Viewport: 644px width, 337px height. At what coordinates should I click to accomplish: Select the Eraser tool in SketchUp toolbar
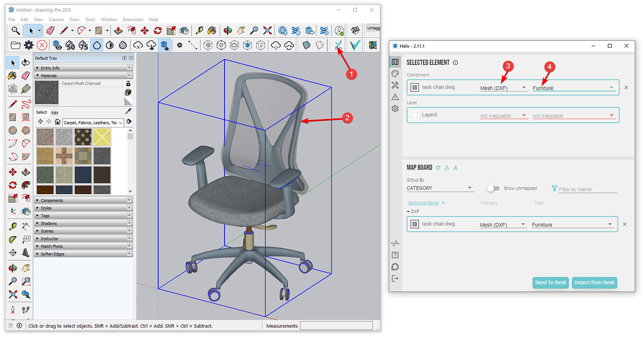tap(50, 30)
